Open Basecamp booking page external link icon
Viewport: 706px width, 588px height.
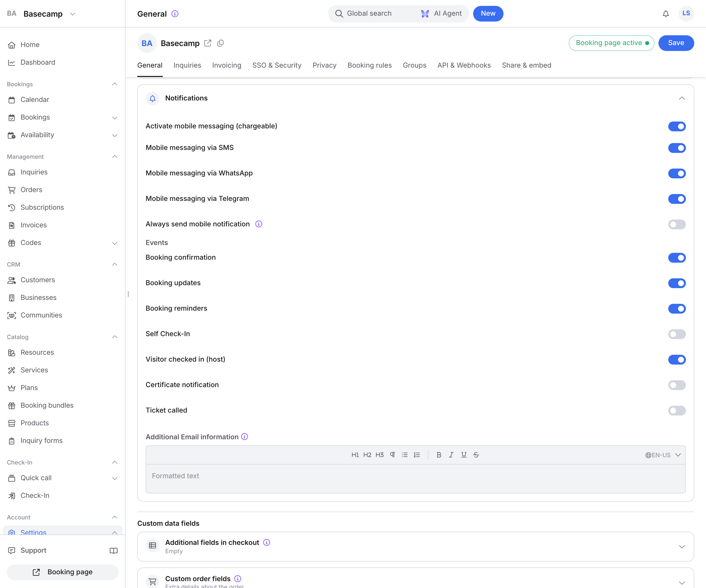(x=208, y=43)
